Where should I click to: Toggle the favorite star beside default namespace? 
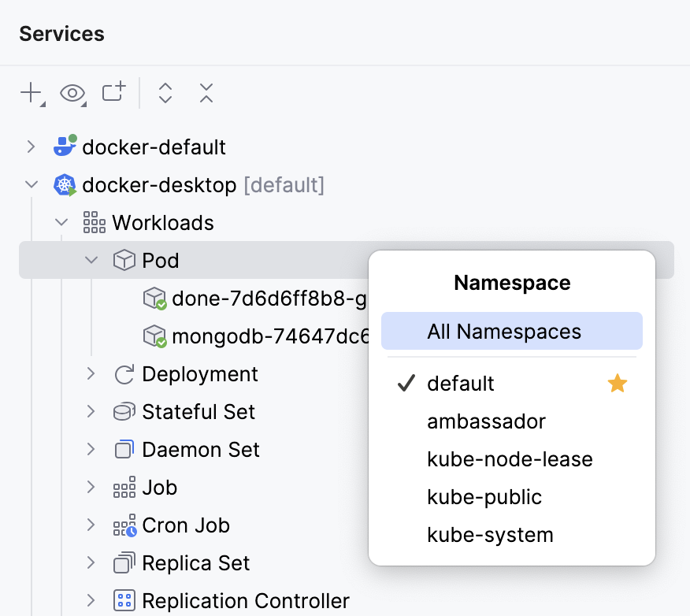point(618,383)
